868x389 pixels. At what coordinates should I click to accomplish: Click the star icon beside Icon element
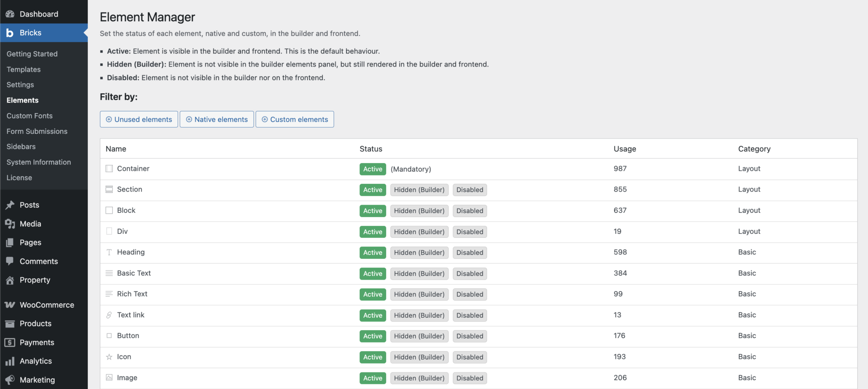[109, 357]
